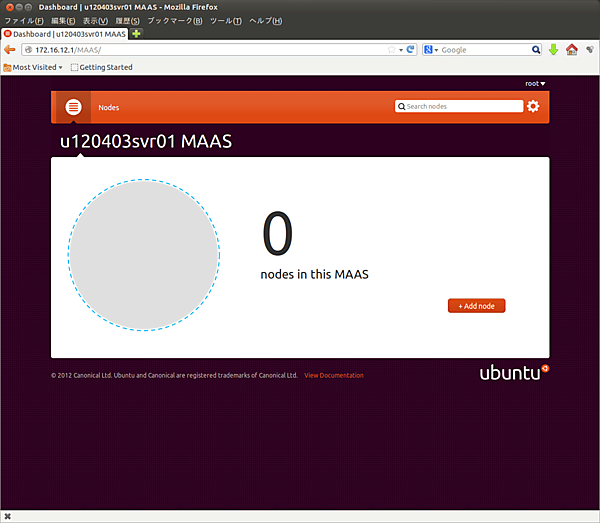Open the downloads green arrow icon
The image size is (600, 523).
pos(553,50)
